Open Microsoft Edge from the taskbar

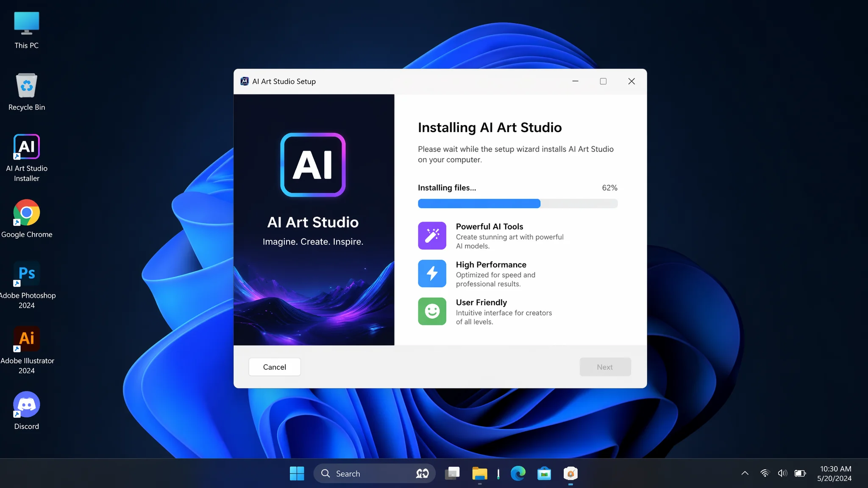517,473
